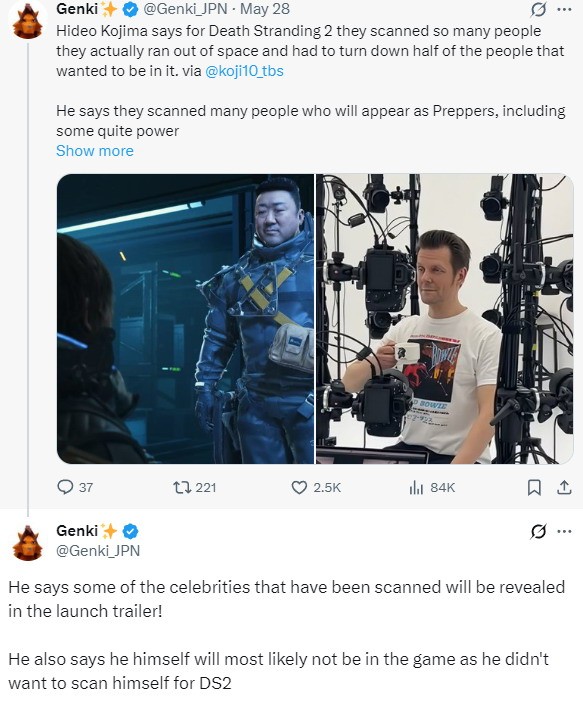
Task: Open the @koji10_tbs mention link
Action: coord(244,71)
